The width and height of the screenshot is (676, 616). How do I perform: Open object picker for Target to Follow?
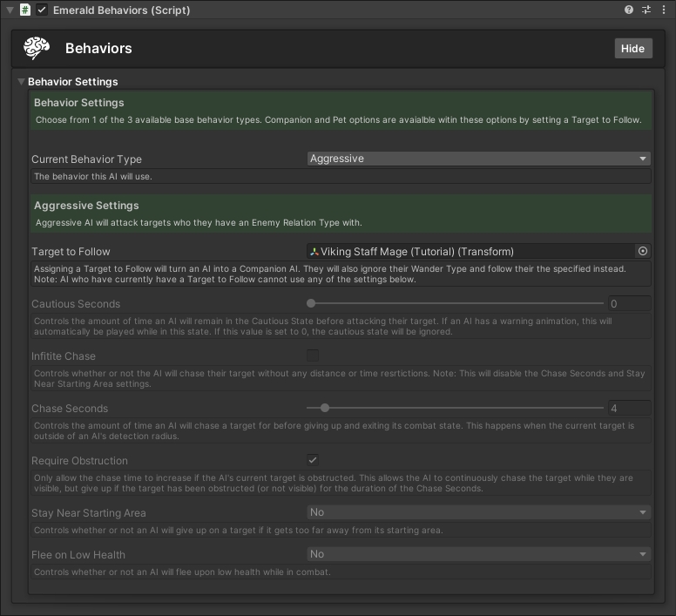tap(643, 251)
